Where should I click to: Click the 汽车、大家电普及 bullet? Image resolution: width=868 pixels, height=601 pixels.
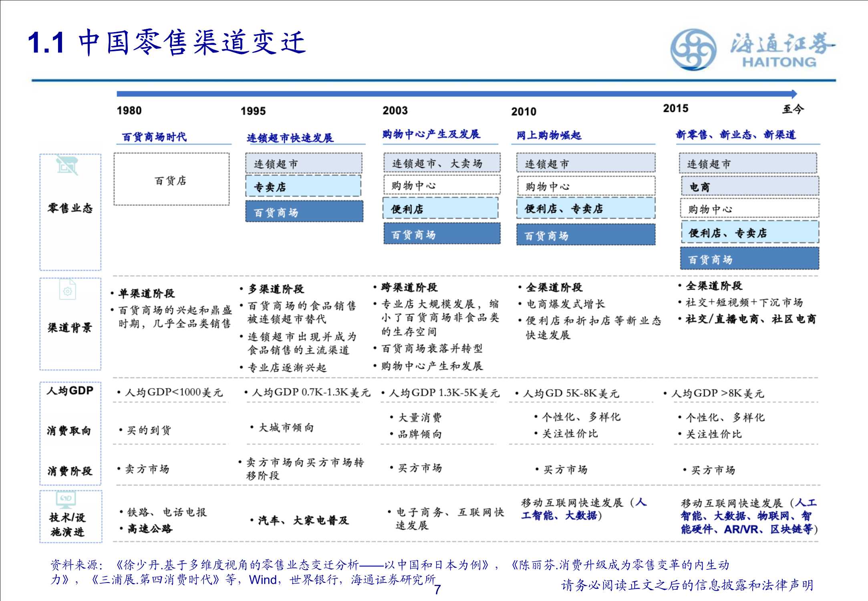point(300,520)
